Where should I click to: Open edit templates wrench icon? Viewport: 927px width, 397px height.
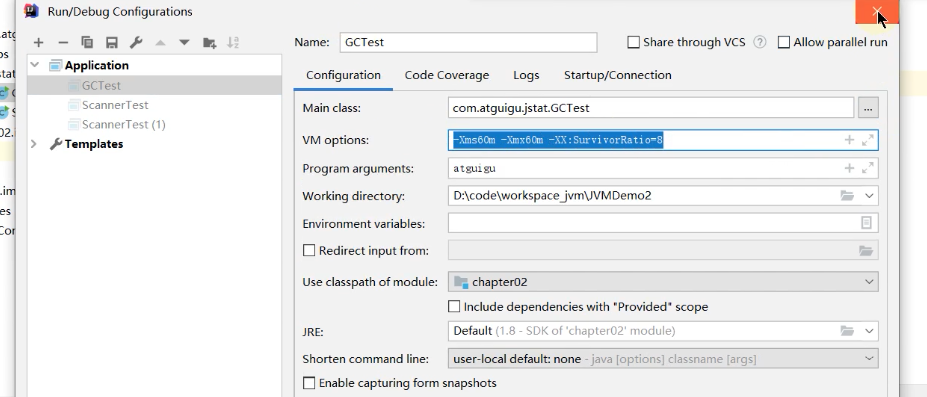[136, 43]
